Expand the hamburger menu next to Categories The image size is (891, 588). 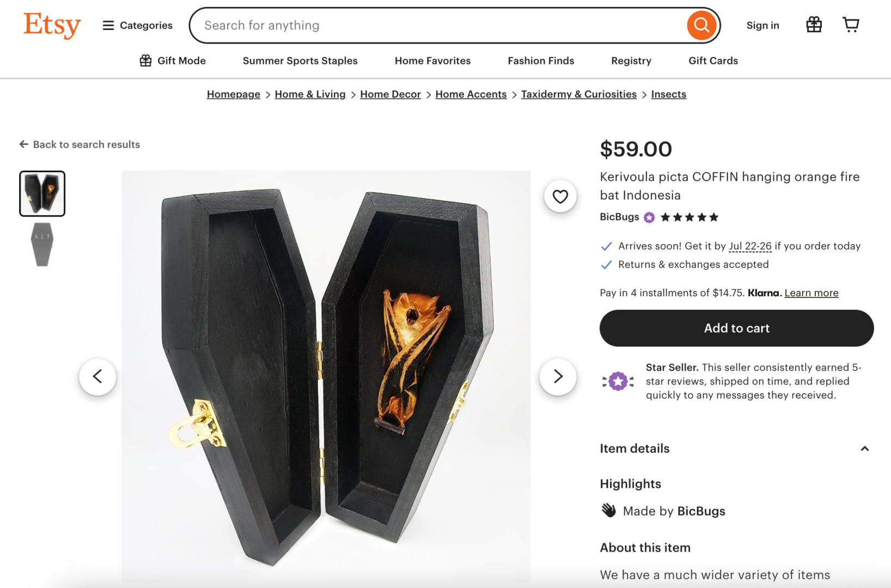click(x=107, y=25)
